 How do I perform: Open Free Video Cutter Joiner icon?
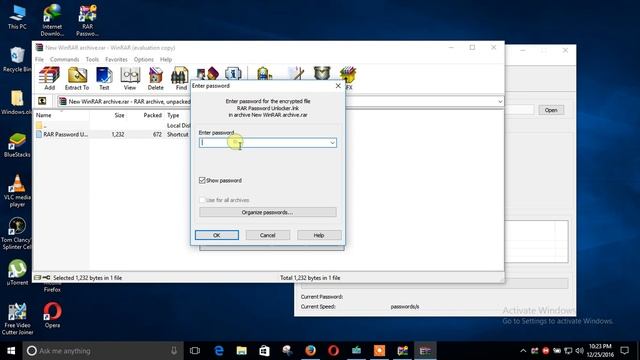(x=17, y=319)
